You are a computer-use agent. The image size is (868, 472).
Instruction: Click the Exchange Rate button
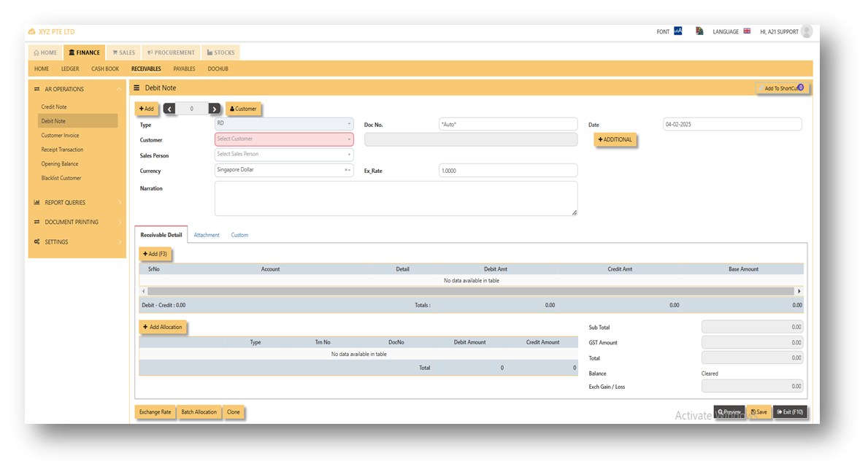coord(155,412)
